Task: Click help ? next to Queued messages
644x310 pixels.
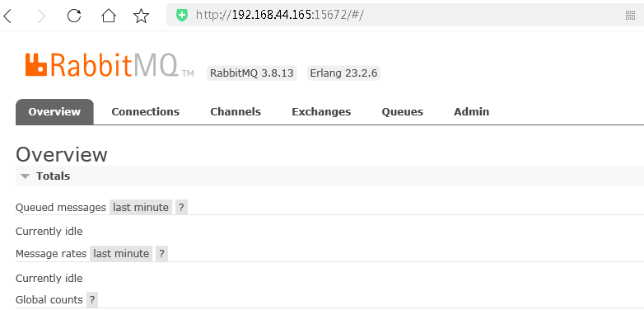Action: 181,207
